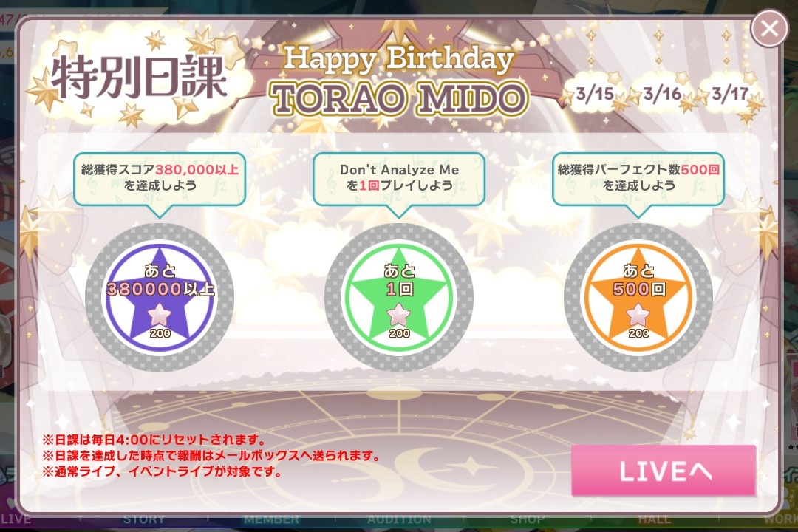Viewport: 798px width, 532px height.
Task: Close the special daily mission dialog
Action: pos(769,29)
